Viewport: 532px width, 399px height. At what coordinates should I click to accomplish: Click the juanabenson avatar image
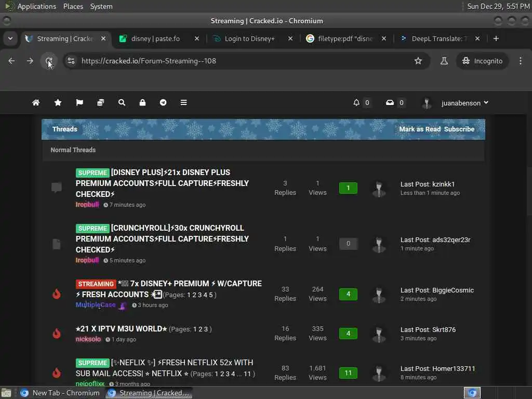click(427, 103)
